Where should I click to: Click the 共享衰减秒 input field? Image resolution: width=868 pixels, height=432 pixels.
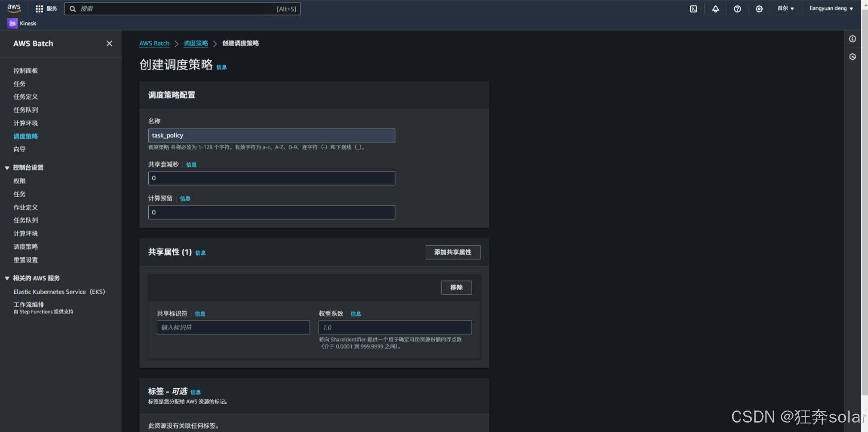point(272,178)
